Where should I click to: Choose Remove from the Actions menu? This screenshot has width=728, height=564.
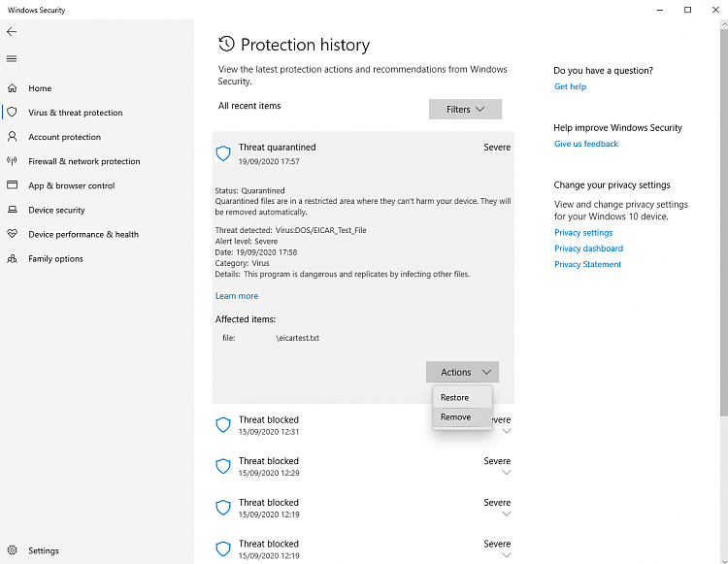point(462,416)
